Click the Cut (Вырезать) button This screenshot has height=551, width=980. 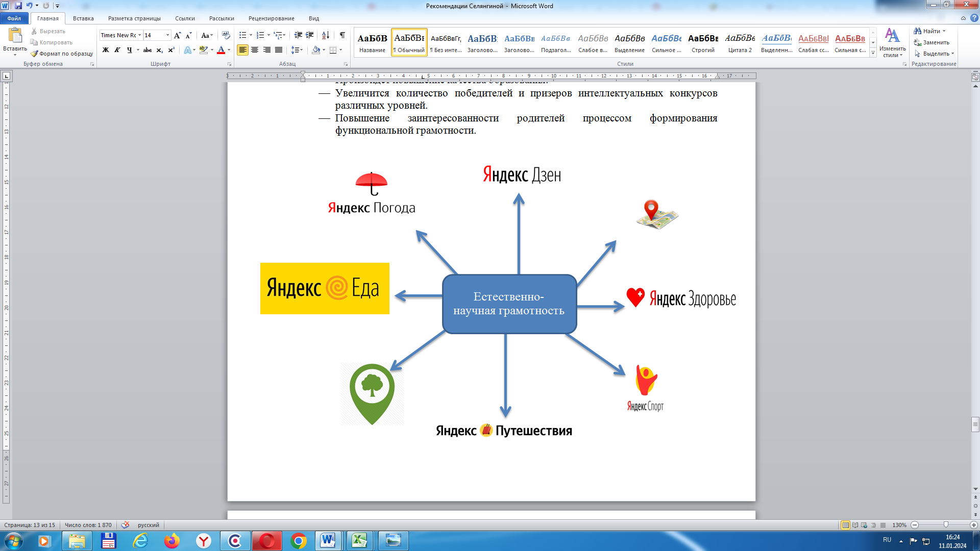pyautogui.click(x=48, y=31)
